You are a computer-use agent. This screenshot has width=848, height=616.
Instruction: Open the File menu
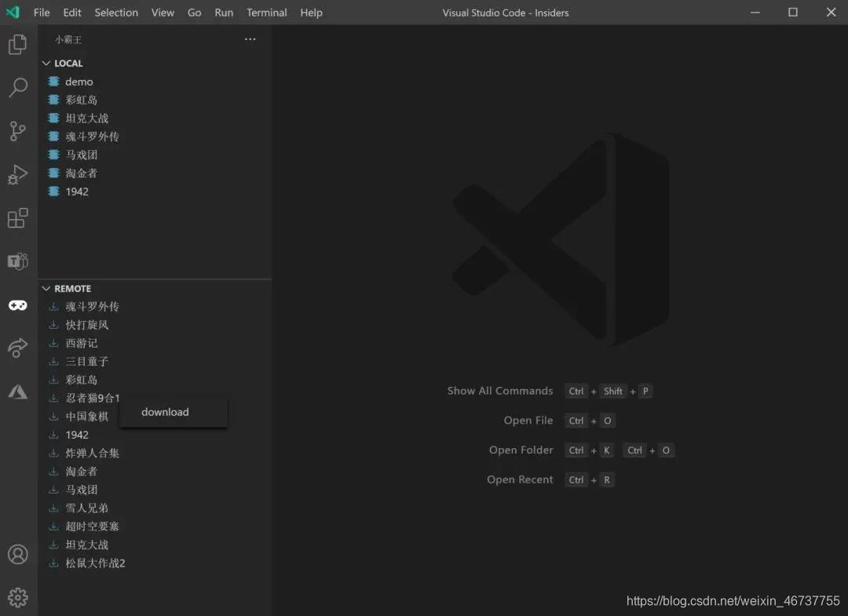pos(42,13)
